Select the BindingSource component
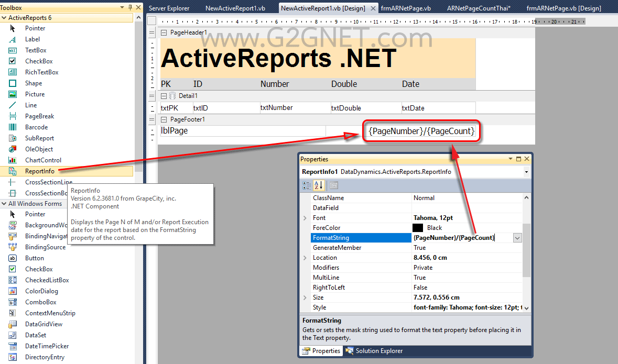The image size is (618, 364). pos(45,247)
